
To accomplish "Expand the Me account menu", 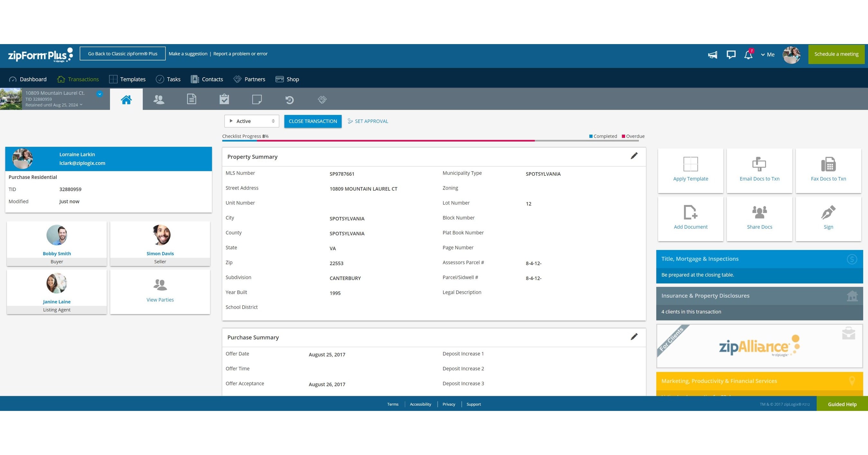I will pos(768,54).
